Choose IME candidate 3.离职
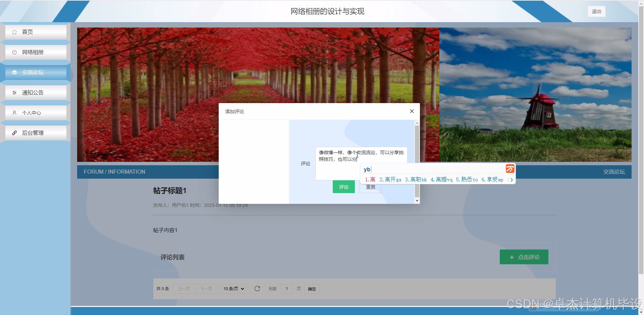This screenshot has width=644, height=315. point(416,180)
